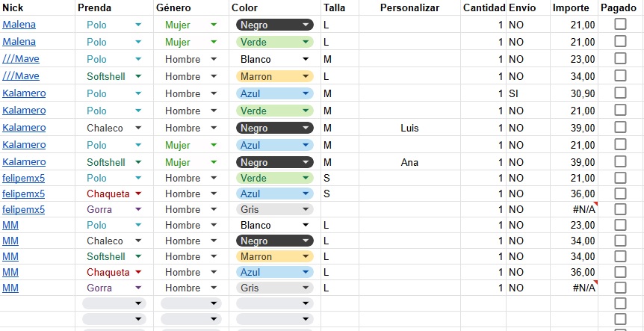This screenshot has width=644, height=331.
Task: Check Pagado box for Kalamero's SI shipping row
Action: [x=620, y=93]
